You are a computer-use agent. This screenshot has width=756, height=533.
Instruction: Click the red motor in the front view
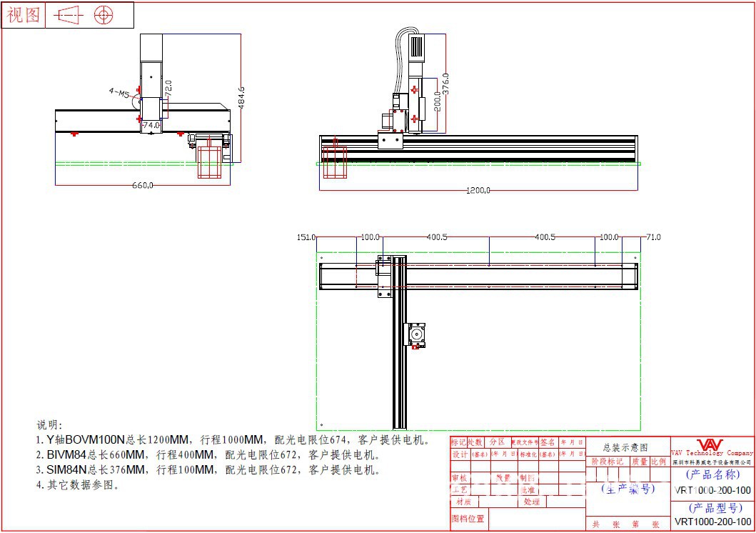pyautogui.click(x=334, y=162)
